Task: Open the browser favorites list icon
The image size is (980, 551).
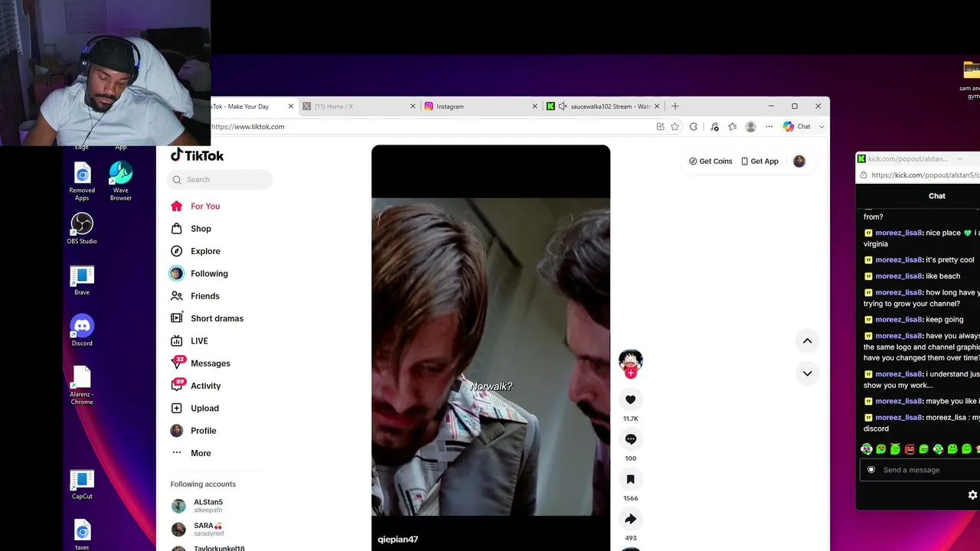Action: pos(732,127)
